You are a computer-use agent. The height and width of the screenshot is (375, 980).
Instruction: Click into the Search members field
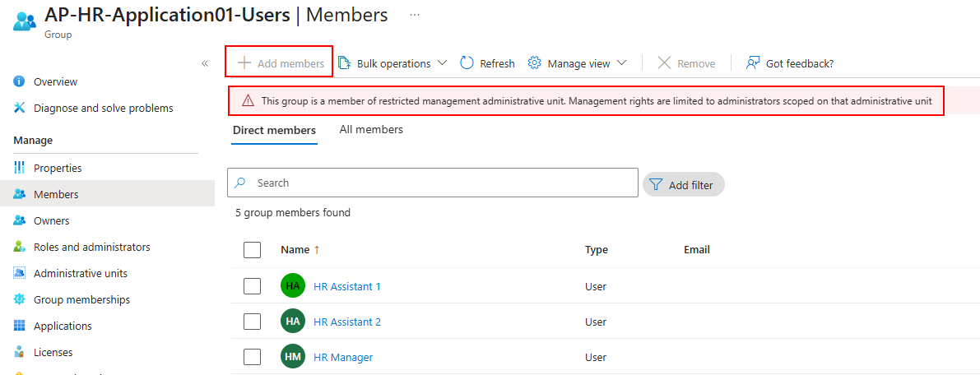coord(433,183)
